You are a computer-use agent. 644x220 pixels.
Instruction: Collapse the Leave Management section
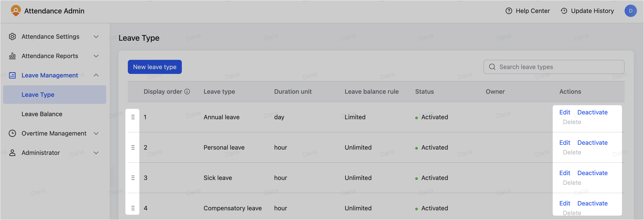[x=96, y=75]
